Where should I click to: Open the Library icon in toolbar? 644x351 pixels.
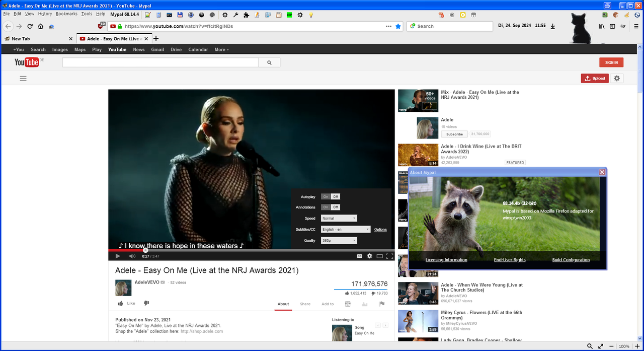coord(601,26)
